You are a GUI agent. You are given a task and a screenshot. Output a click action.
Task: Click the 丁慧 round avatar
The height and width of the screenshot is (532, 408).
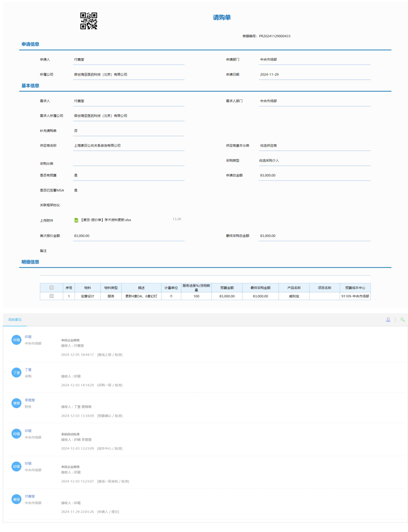tap(17, 373)
